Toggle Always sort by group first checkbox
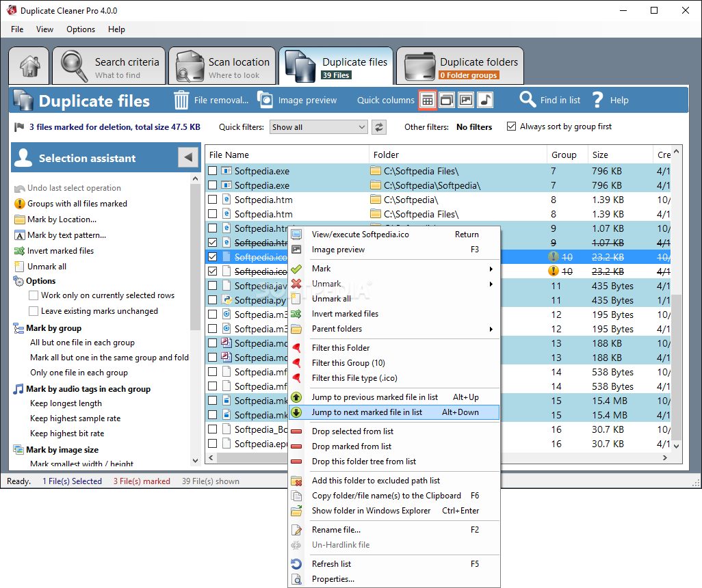This screenshot has width=702, height=588. pyautogui.click(x=511, y=126)
